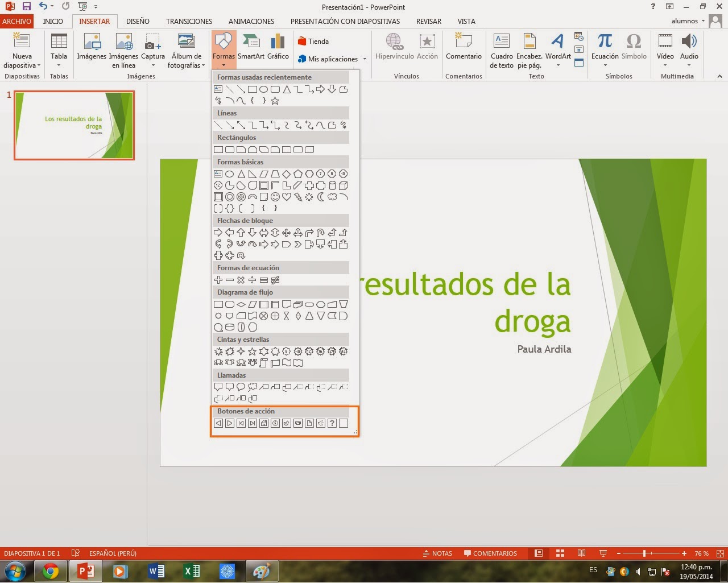Select the smiley face basic shape
728x583 pixels.
pos(275,197)
